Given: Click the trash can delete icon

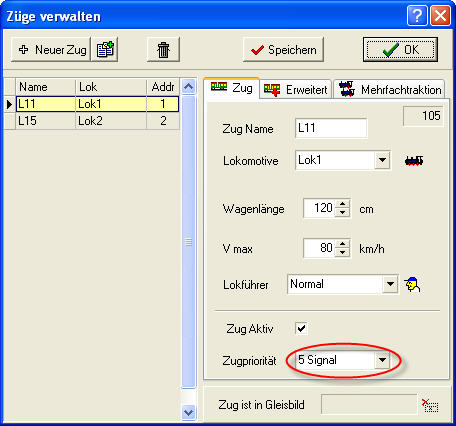Looking at the screenshot, I should pyautogui.click(x=163, y=50).
